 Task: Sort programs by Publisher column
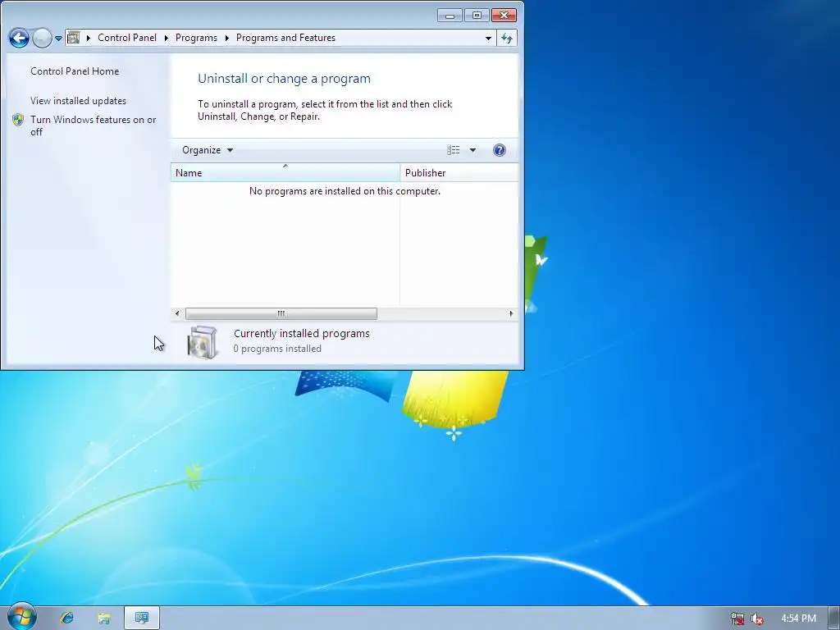tap(459, 172)
